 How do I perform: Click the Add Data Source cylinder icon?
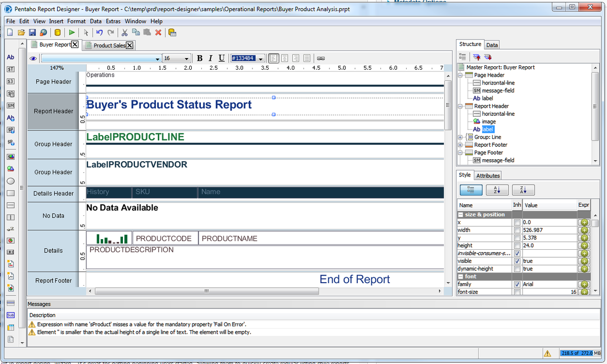57,33
